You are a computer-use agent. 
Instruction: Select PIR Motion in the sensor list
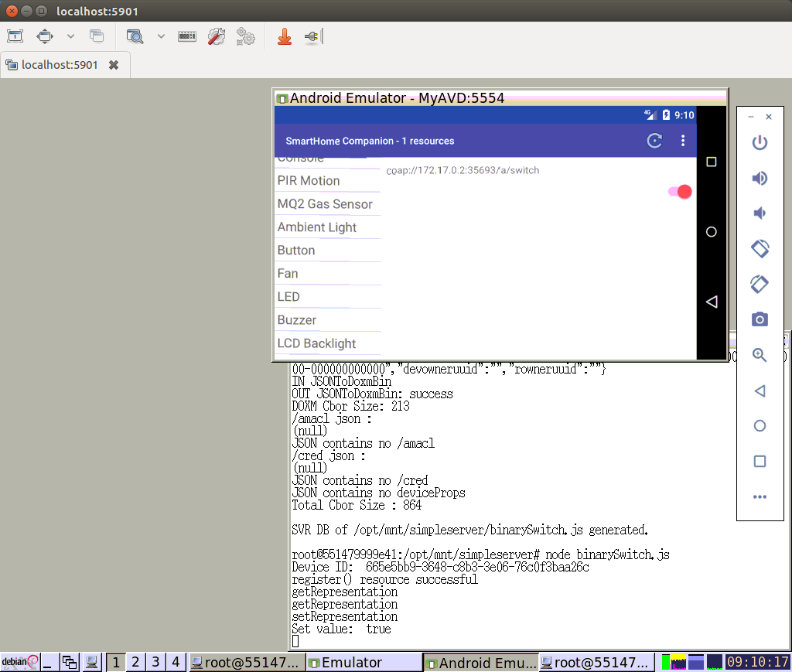coord(328,181)
